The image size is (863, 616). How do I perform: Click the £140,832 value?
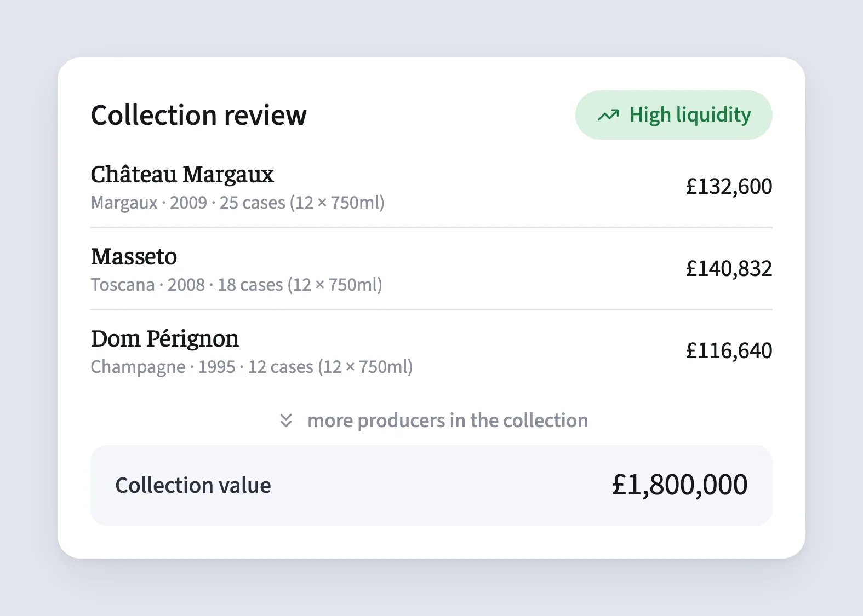click(729, 269)
